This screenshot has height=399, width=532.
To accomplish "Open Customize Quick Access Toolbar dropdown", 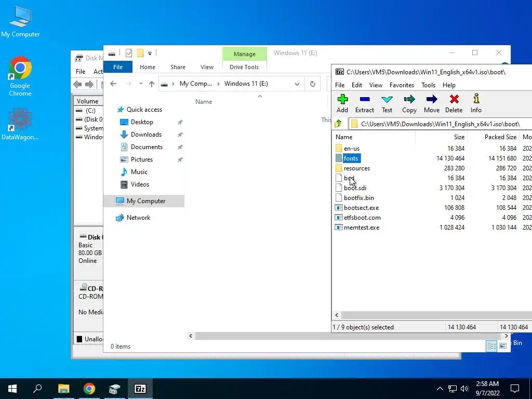I will click(x=150, y=53).
